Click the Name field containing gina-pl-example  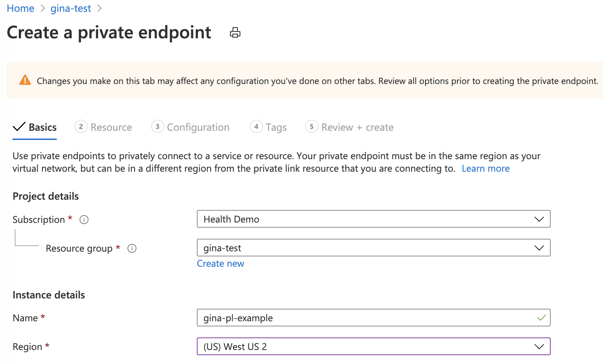(x=332, y=317)
